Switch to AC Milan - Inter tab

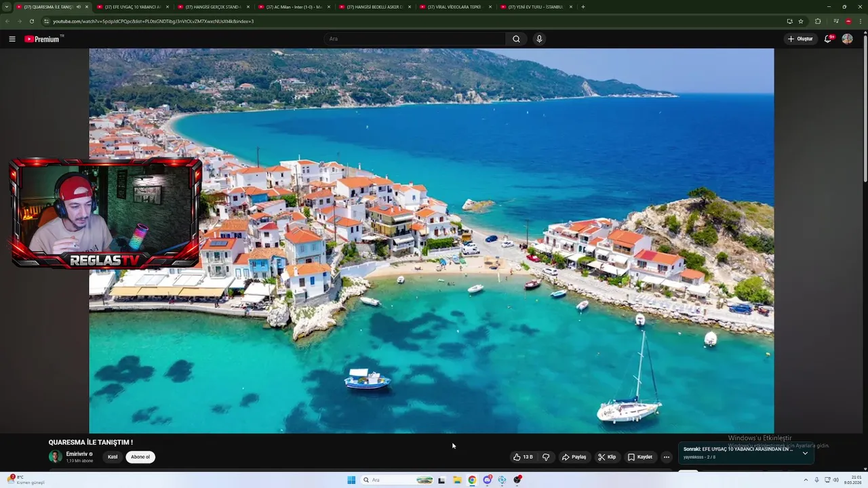point(294,7)
